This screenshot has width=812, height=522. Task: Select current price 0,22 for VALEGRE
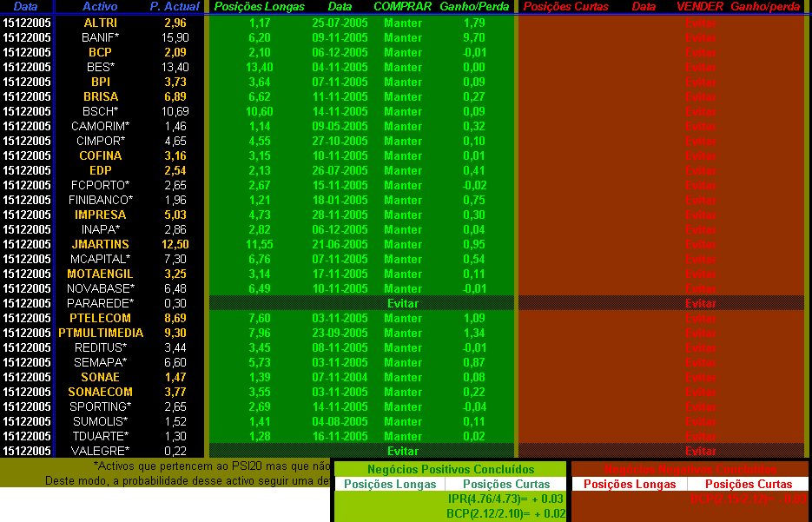[x=176, y=451]
